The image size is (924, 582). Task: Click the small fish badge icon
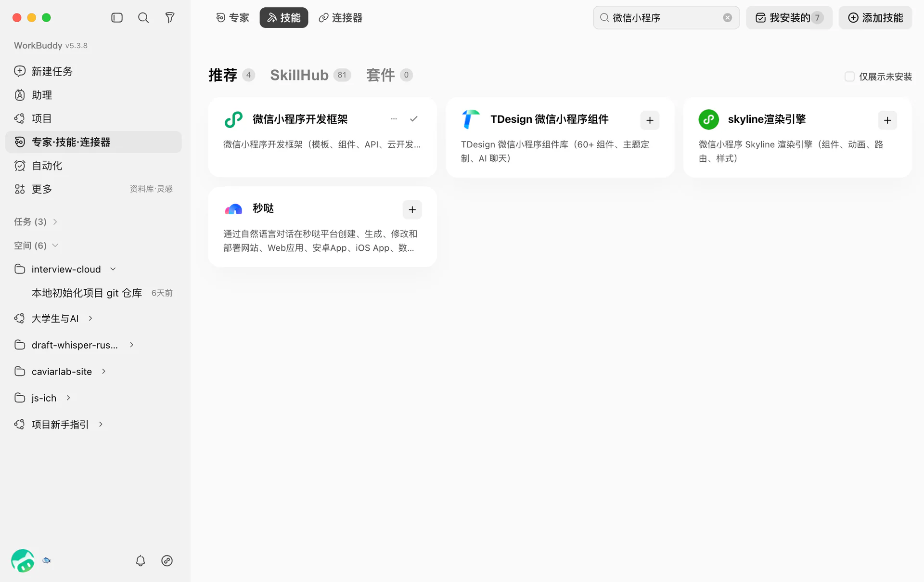point(47,560)
